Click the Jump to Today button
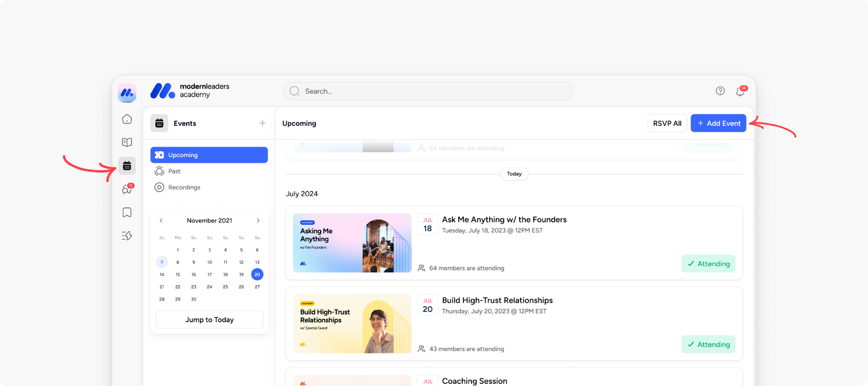This screenshot has width=868, height=386. point(209,320)
